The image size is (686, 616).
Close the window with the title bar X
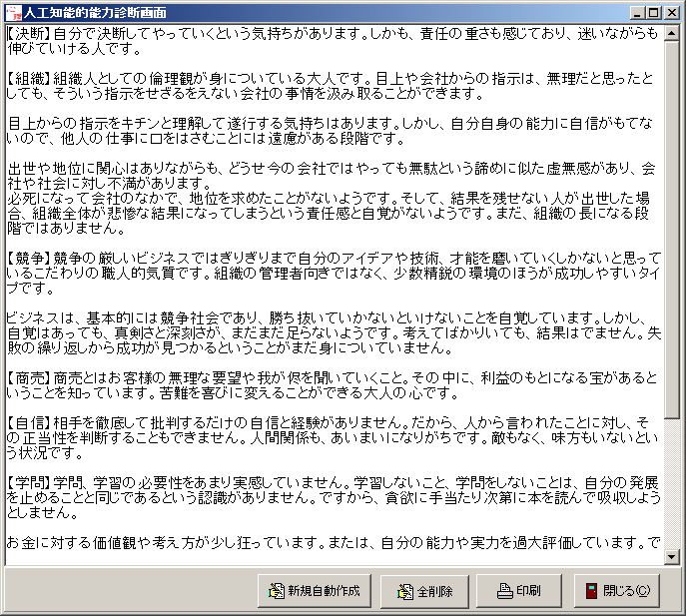[671, 13]
